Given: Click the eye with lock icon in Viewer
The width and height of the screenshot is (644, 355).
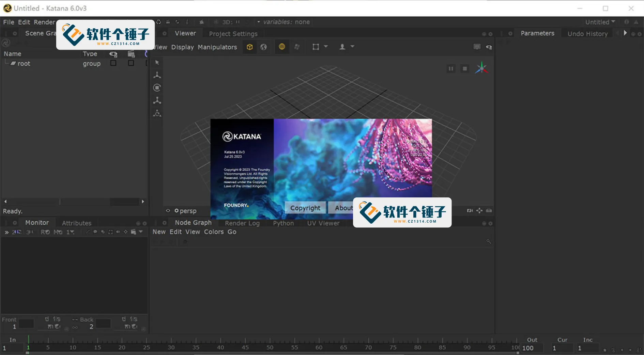Looking at the screenshot, I should [x=489, y=47].
